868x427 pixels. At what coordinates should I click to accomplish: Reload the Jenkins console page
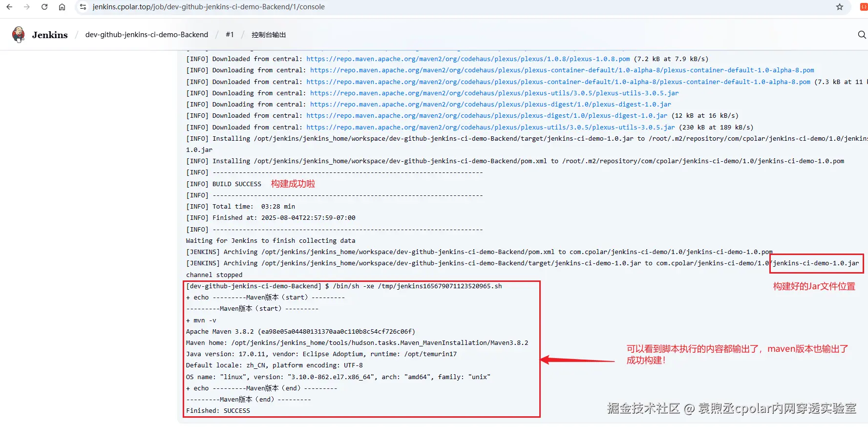[x=44, y=7]
